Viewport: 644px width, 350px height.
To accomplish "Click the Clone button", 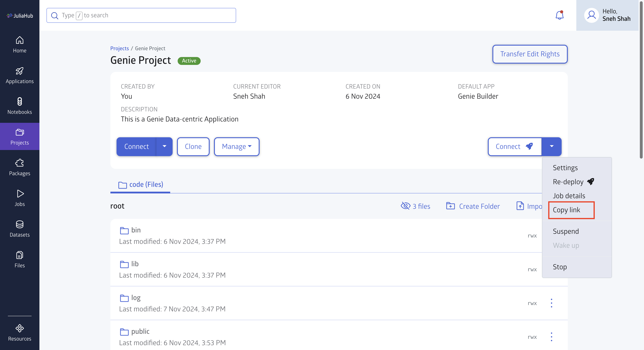I will click(x=193, y=146).
